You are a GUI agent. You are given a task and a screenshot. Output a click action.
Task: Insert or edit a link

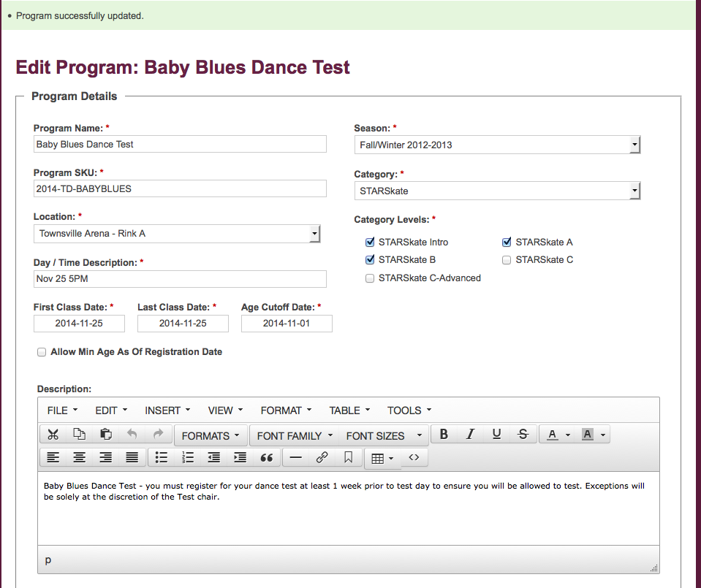pos(322,457)
